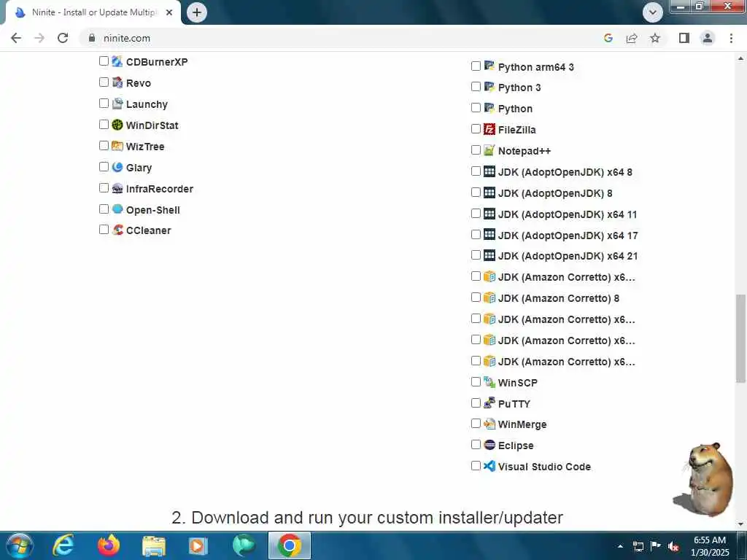Click the PuTTY icon
Viewport: 747px width, 560px height.
click(489, 403)
